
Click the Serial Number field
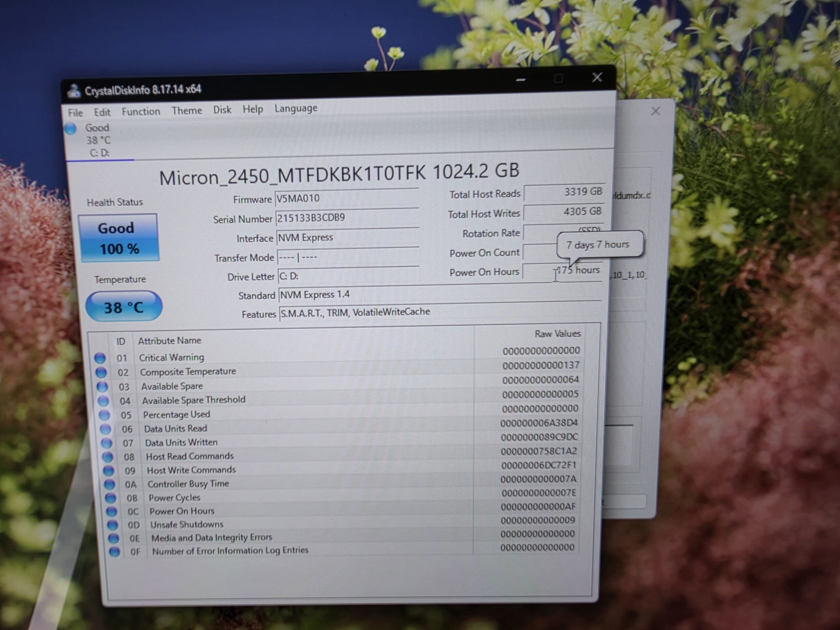pos(347,218)
